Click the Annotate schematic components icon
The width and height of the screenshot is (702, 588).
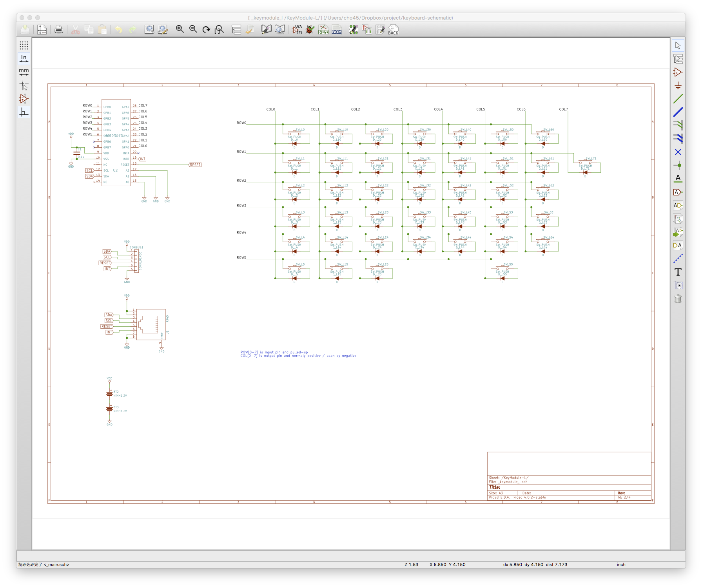coord(297,30)
